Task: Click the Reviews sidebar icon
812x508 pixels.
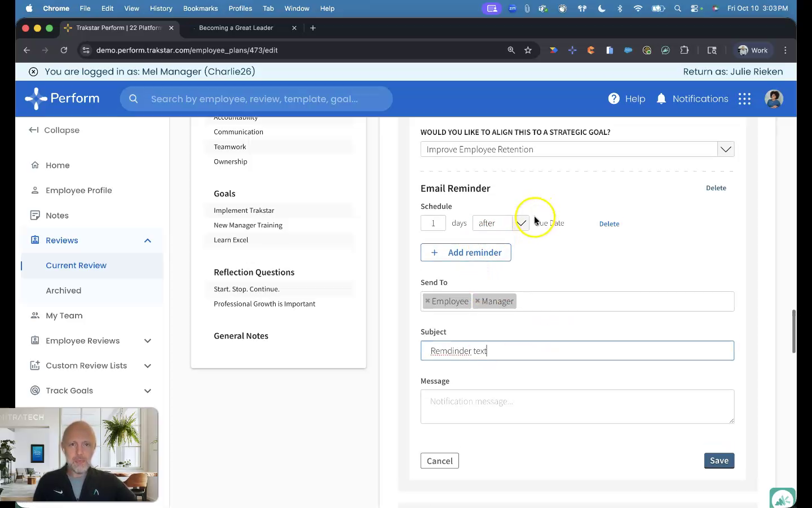Action: point(35,240)
